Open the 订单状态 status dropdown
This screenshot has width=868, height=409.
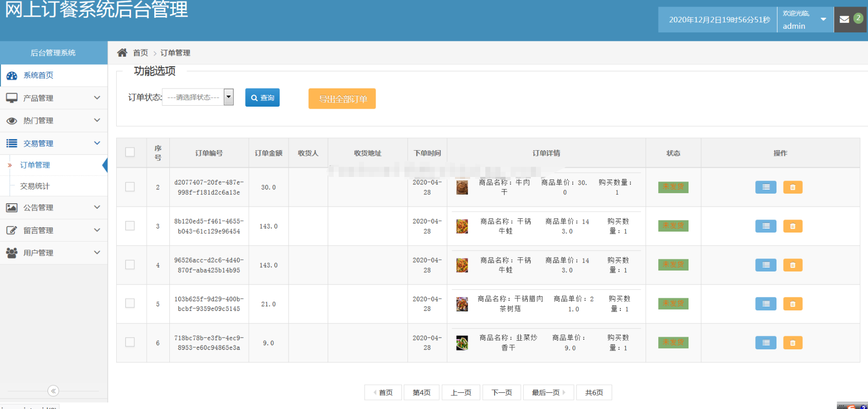coord(198,97)
